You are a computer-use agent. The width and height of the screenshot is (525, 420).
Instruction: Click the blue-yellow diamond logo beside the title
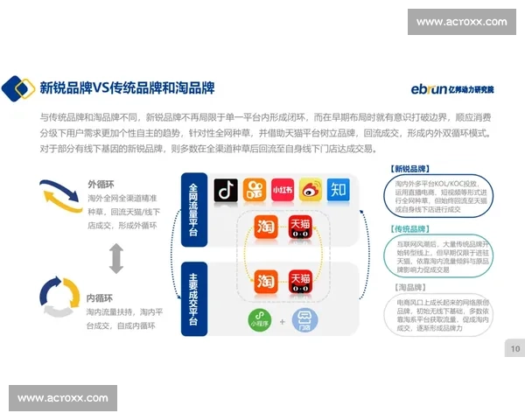(18, 88)
